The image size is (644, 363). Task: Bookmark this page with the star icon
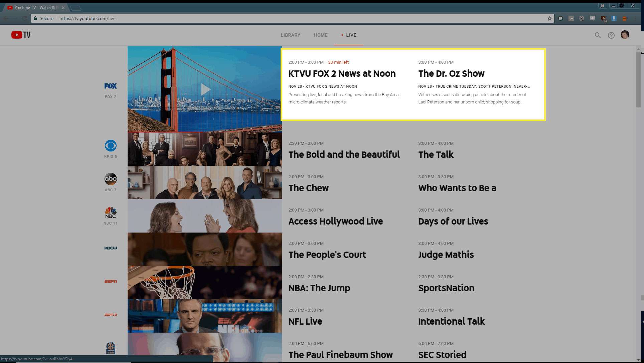coord(550,18)
